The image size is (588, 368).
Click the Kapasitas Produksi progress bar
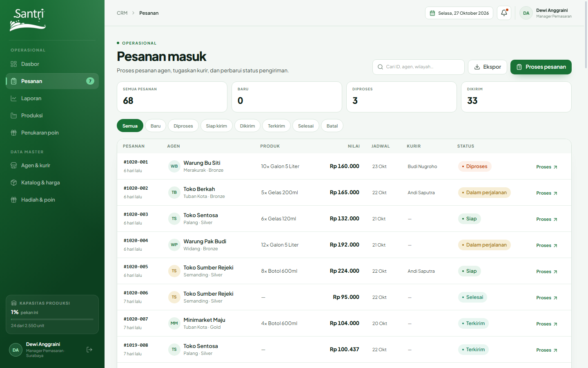[x=52, y=319]
